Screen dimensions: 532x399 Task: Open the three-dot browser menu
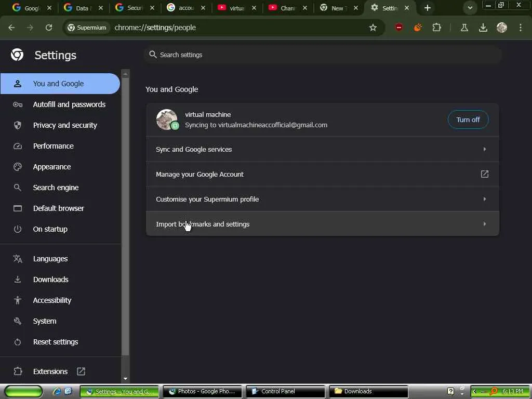521,28
